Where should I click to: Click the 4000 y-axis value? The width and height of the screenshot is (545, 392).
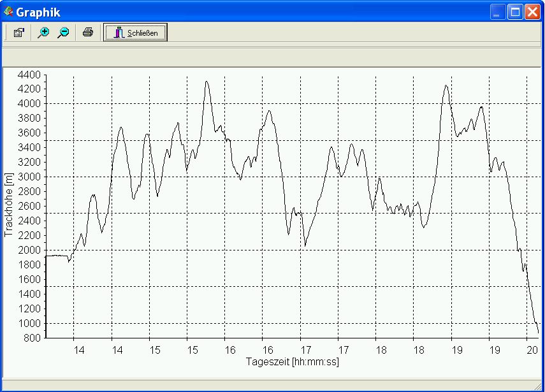[x=29, y=103]
